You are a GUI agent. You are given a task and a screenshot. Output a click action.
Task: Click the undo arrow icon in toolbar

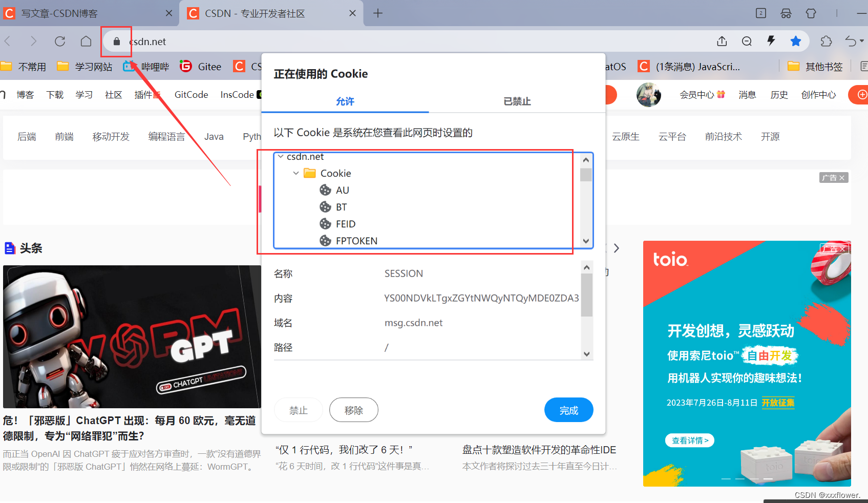tap(851, 41)
